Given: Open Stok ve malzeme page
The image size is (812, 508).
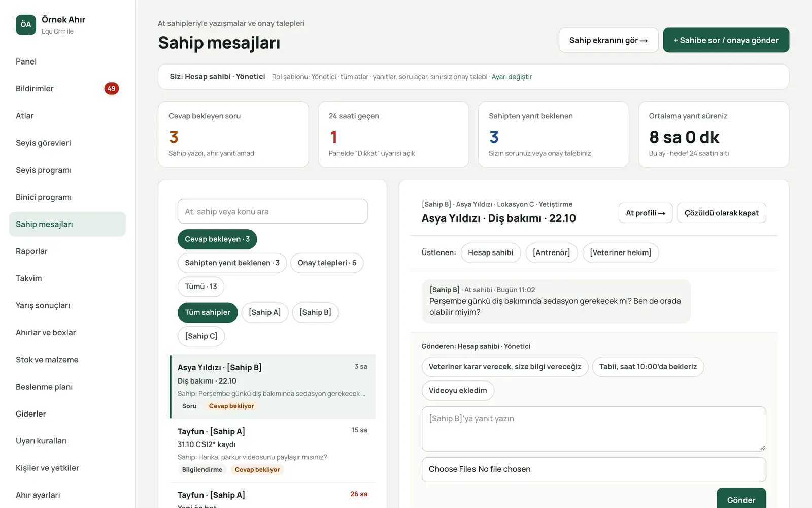Looking at the screenshot, I should point(67,360).
